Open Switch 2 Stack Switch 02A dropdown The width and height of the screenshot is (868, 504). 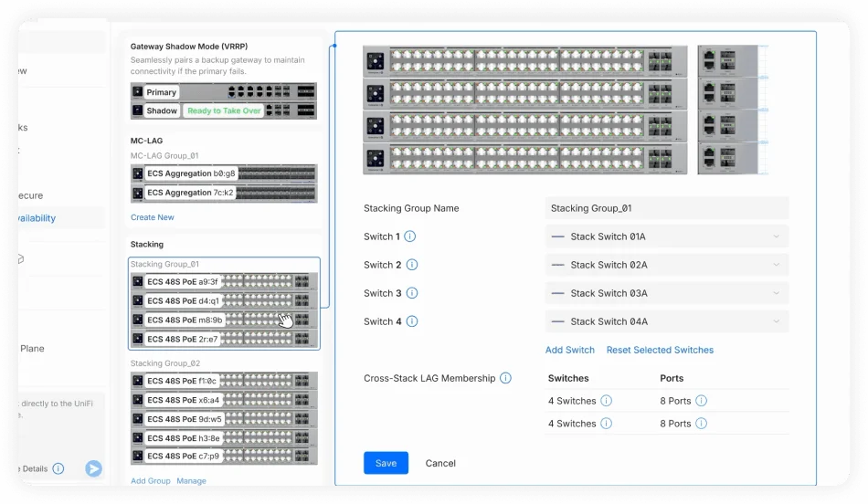666,265
